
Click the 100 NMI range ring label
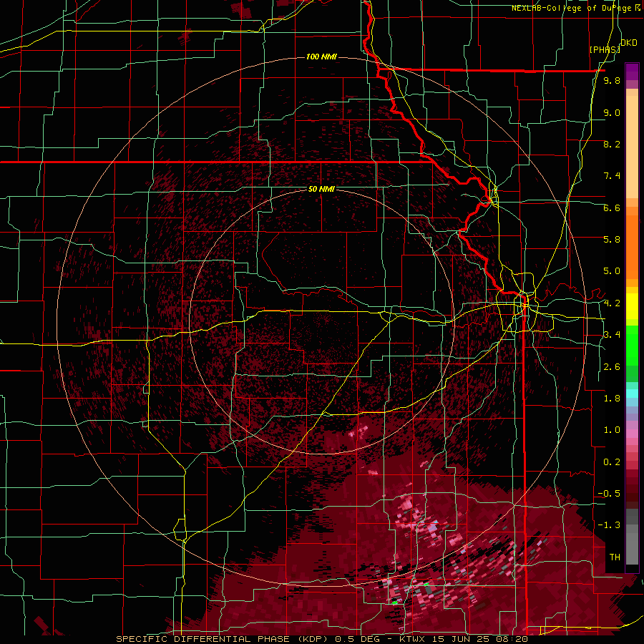pos(321,57)
